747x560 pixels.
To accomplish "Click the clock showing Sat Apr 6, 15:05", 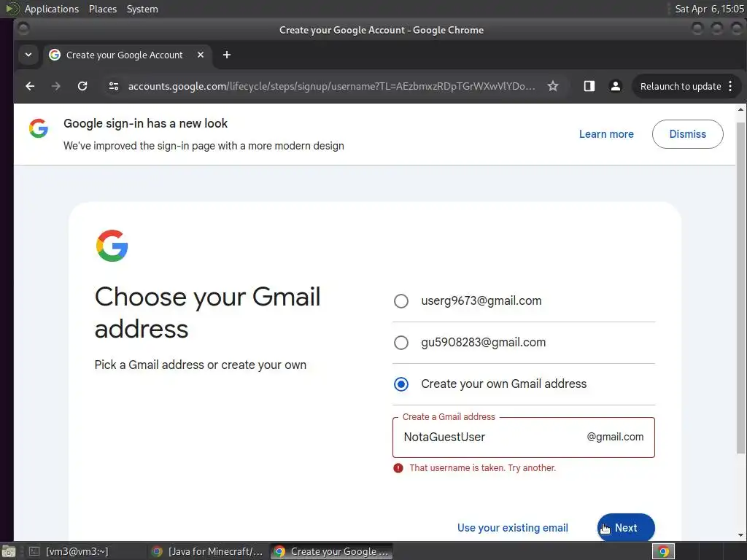I will (709, 9).
